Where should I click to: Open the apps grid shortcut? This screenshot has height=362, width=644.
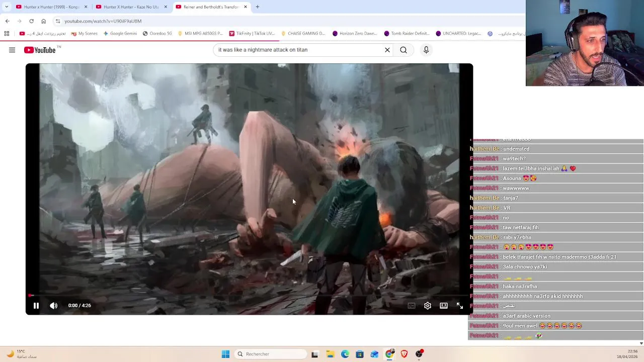(x=7, y=34)
